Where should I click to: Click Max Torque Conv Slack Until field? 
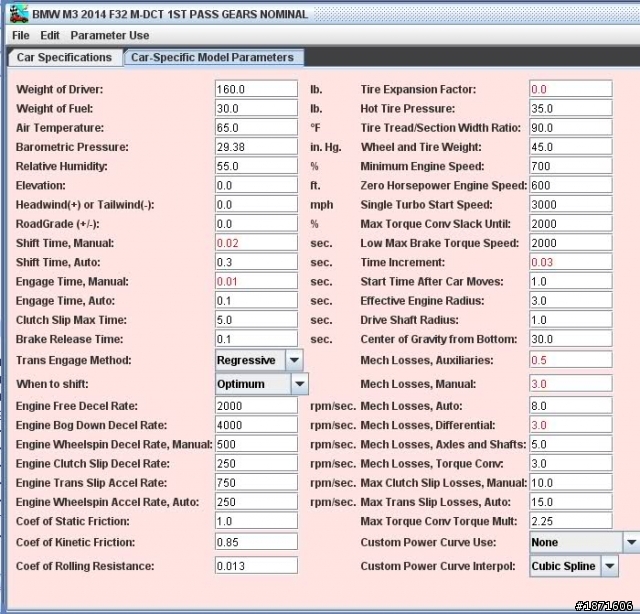[571, 224]
